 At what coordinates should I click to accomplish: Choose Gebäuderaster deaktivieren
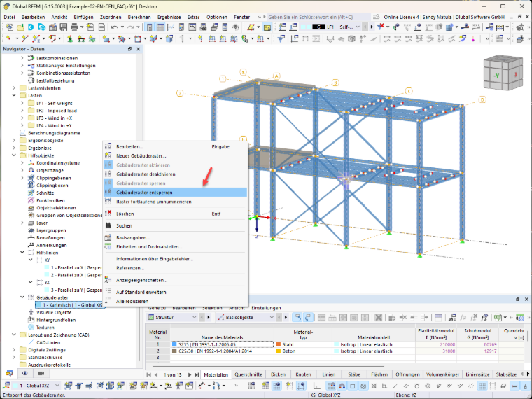(175, 174)
